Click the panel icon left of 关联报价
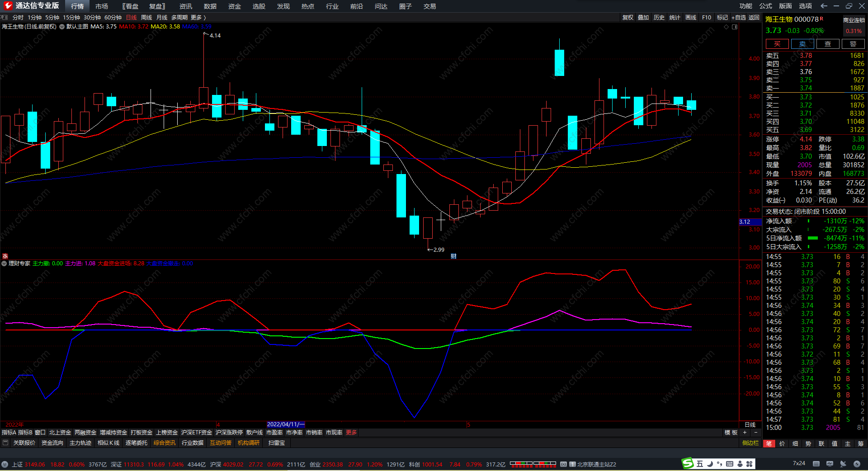Viewport: 868px width, 471px height. pos(5,443)
